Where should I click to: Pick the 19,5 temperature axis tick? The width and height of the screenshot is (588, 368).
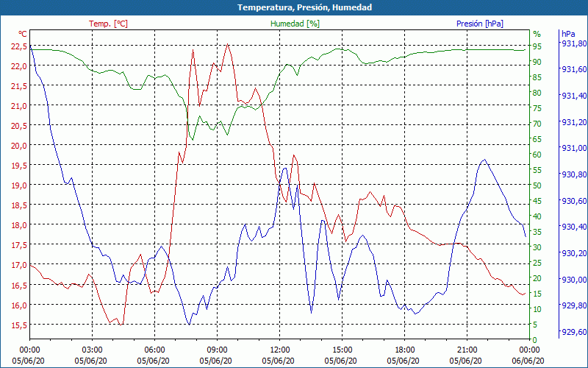coord(20,166)
